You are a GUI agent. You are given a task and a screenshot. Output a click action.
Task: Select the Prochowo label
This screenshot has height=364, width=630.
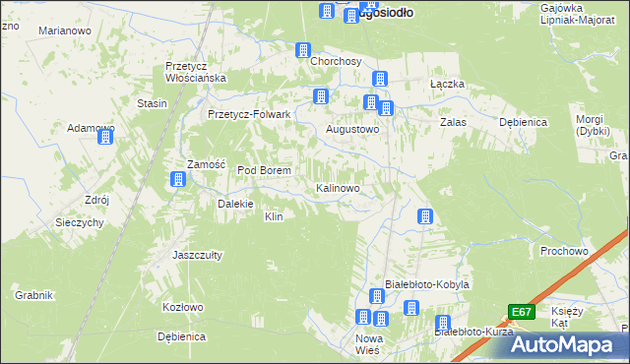pyautogui.click(x=564, y=251)
